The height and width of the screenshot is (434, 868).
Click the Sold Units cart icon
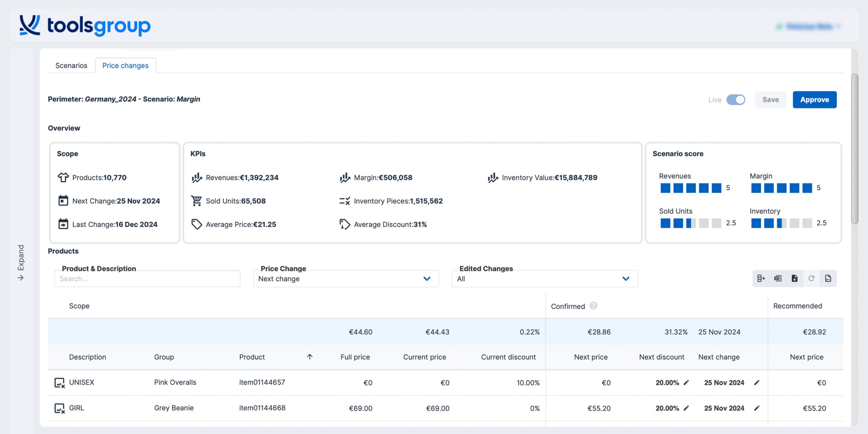click(x=197, y=201)
